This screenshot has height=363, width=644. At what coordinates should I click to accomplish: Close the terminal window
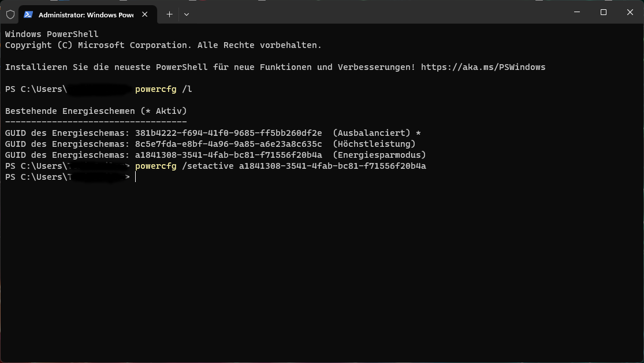[x=630, y=12]
